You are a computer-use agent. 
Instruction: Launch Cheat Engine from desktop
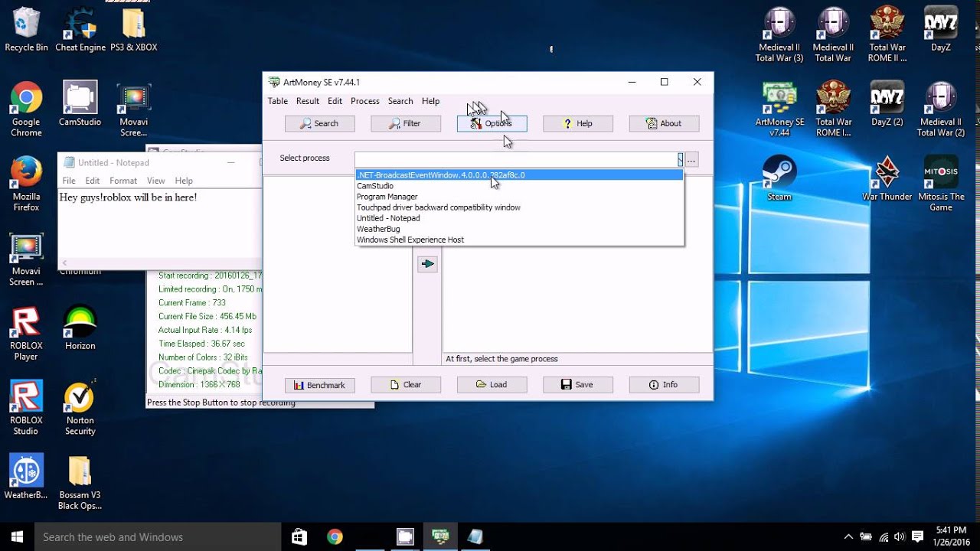[80, 31]
